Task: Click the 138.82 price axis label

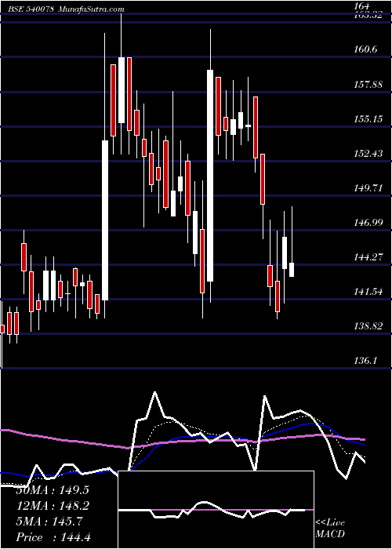Action: coord(368,326)
